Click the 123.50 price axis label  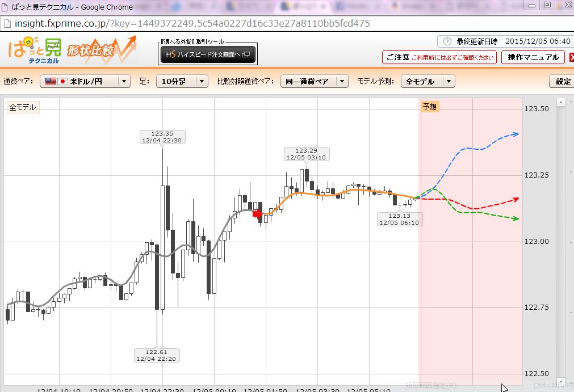pyautogui.click(x=537, y=108)
